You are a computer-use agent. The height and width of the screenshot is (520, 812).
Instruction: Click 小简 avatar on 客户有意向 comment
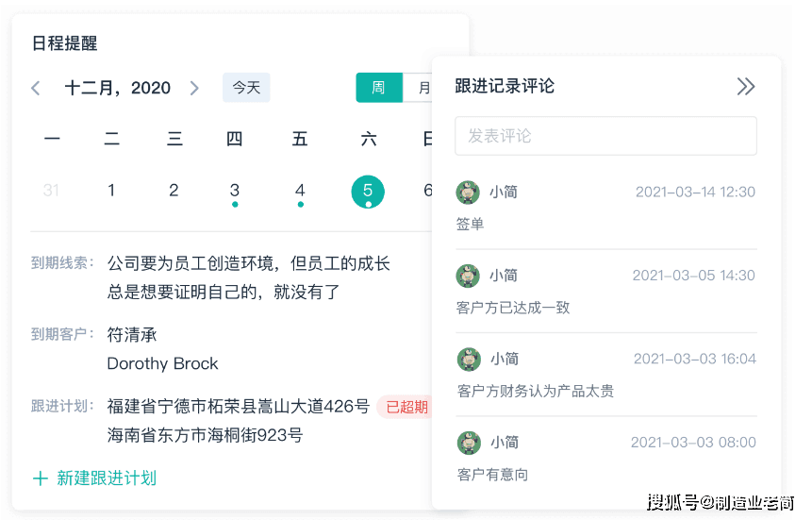click(469, 443)
